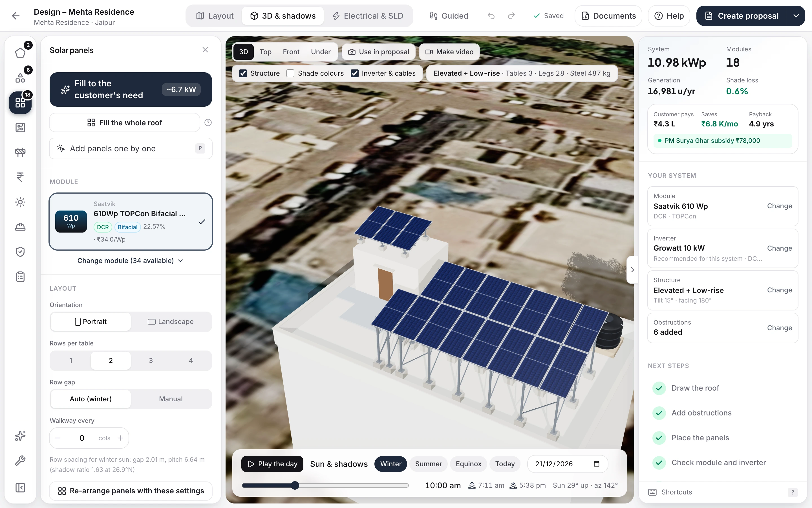812x508 pixels.
Task: Click Re-arrange panels with these settings
Action: click(131, 491)
